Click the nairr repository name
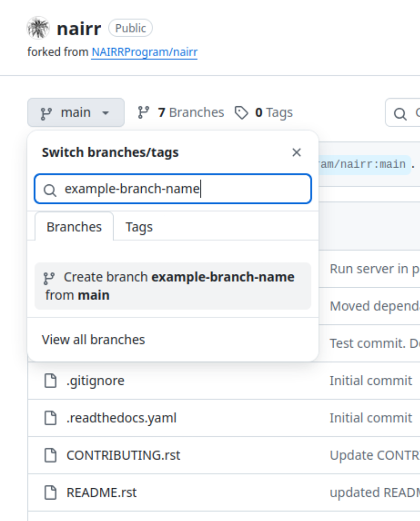This screenshot has height=521, width=420. coord(79,29)
